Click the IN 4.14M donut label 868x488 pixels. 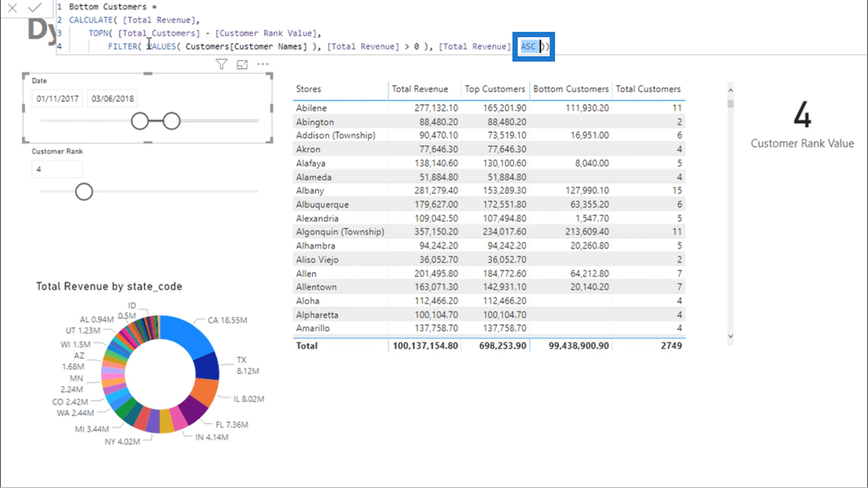212,437
